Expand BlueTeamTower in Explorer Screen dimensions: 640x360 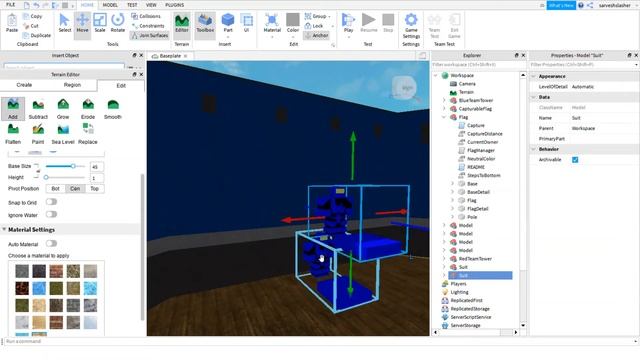click(x=444, y=100)
